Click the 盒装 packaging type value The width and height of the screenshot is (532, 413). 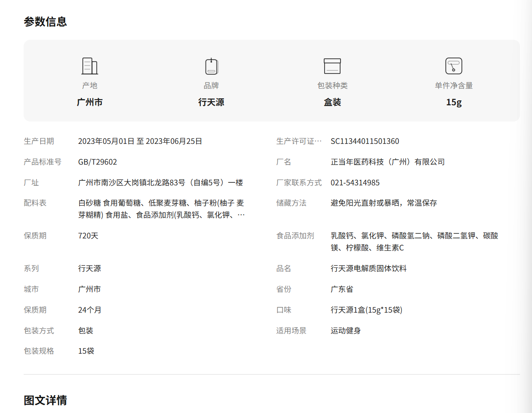333,102
